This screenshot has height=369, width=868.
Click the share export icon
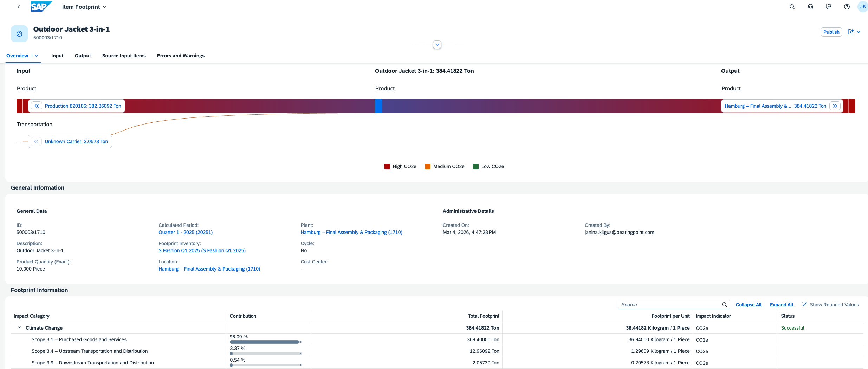tap(850, 32)
